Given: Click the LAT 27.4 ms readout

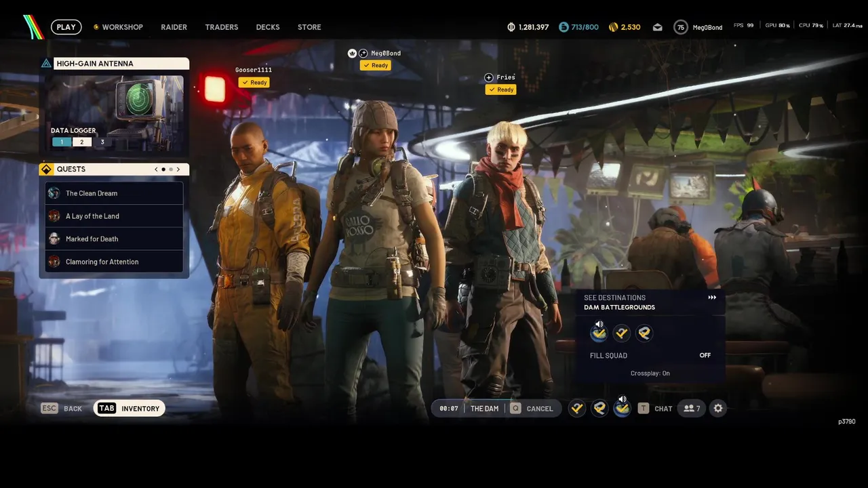Looking at the screenshot, I should coord(848,26).
